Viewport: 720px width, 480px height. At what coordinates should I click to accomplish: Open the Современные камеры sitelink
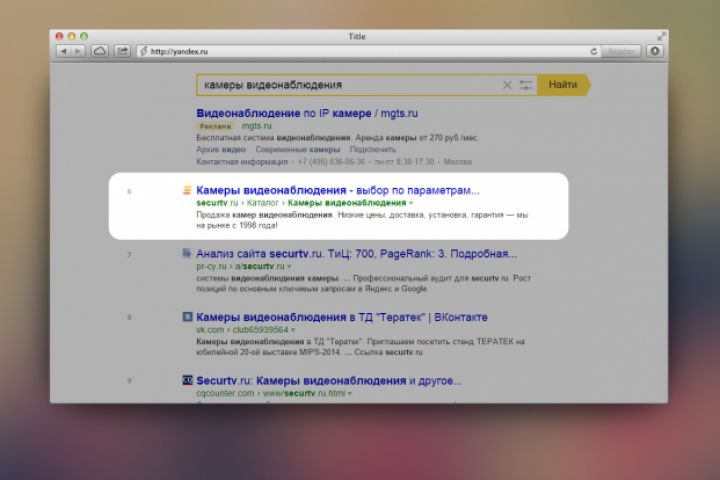(x=298, y=149)
